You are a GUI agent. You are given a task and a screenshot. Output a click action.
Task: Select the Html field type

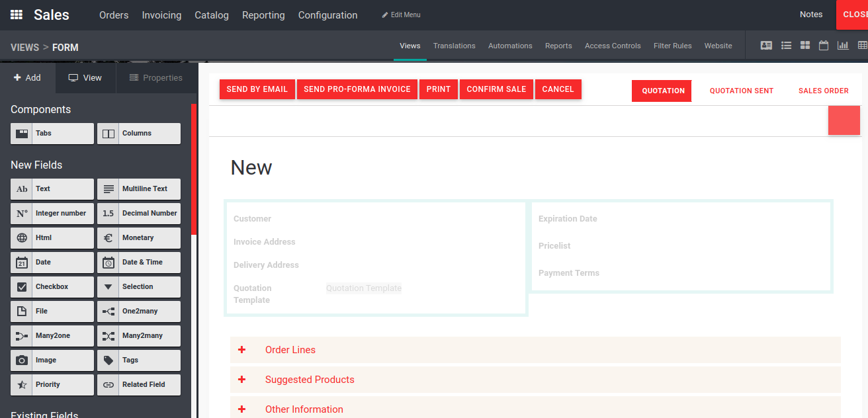tap(52, 238)
